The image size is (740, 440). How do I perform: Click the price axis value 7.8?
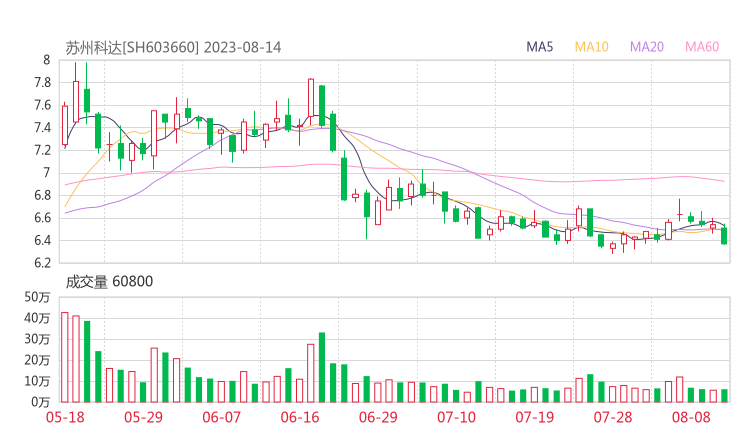click(42, 83)
